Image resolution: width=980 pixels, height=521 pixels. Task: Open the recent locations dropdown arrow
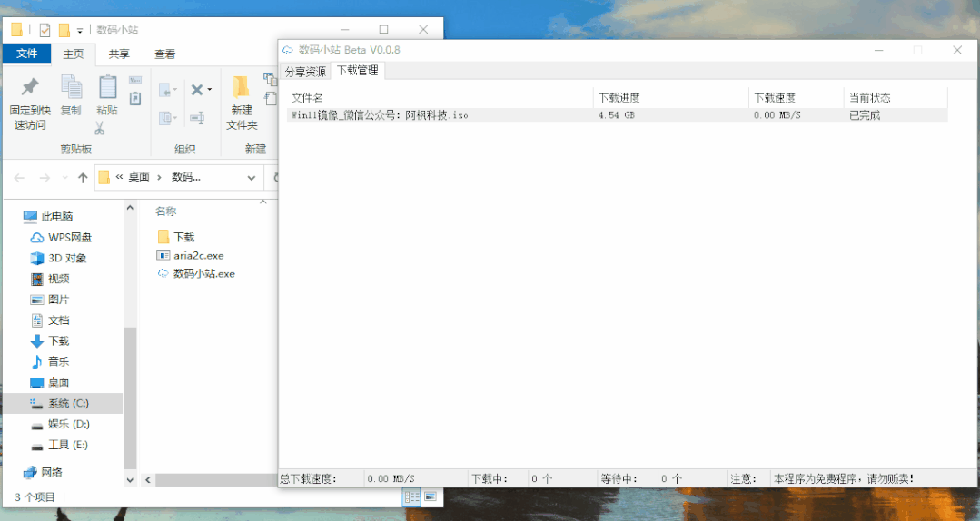[65, 178]
